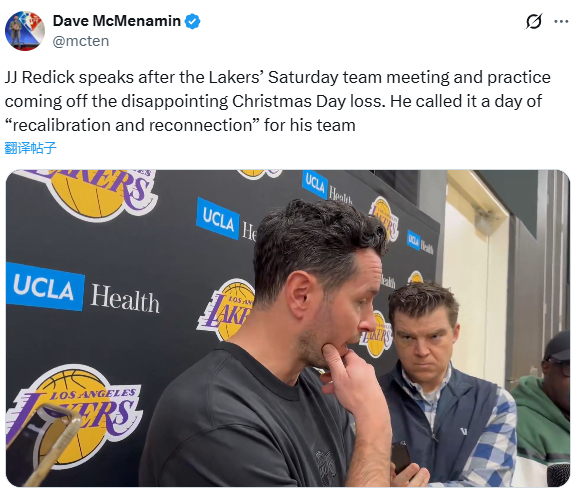Click the reporter wearing the navy vest
The image size is (581, 489).
441,385
